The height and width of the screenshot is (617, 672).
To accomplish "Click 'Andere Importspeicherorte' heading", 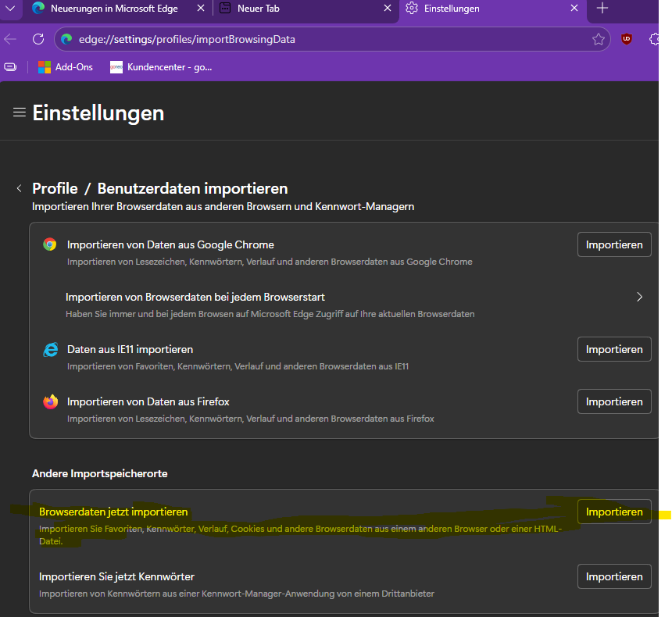I will click(99, 473).
